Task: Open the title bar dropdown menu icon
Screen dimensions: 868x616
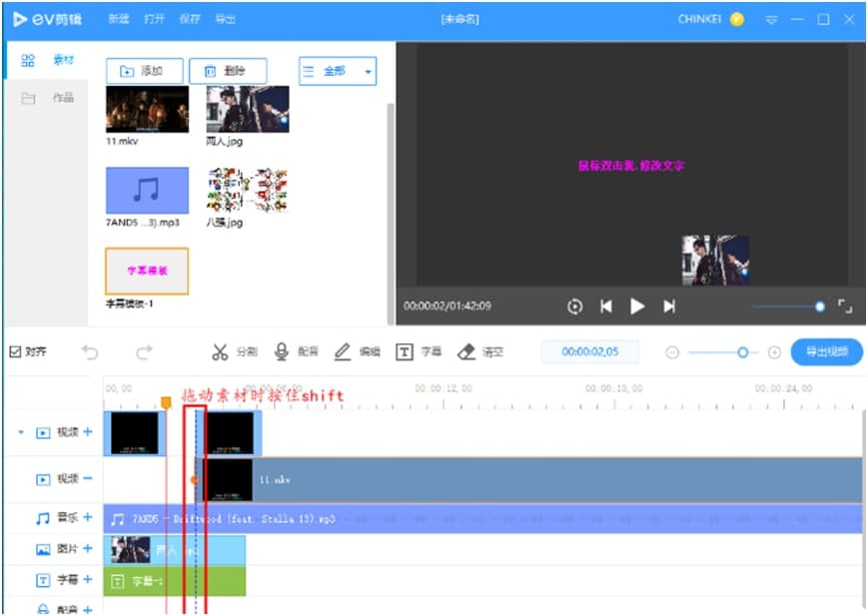Action: coord(770,19)
